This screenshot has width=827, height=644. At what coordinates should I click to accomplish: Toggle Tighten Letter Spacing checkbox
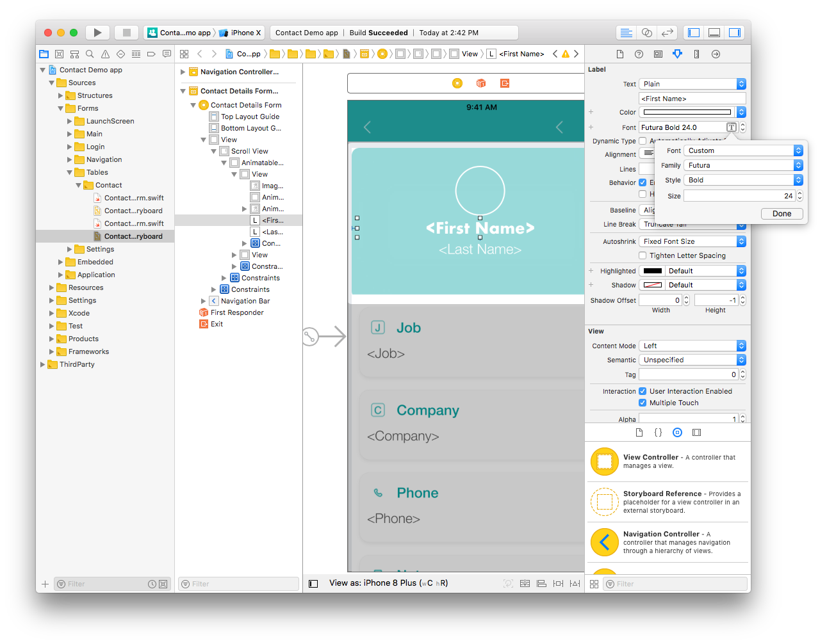click(x=643, y=255)
